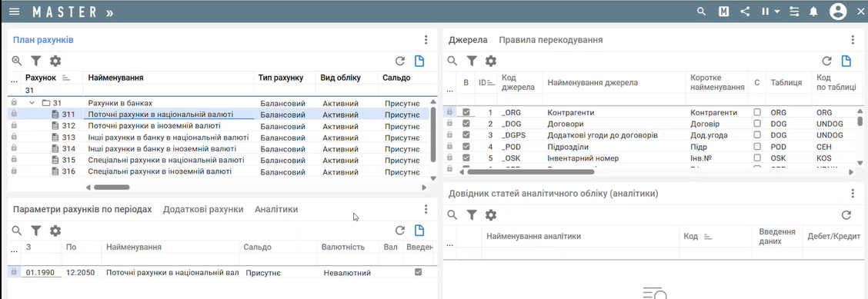
Task: Sort by Рахунок column sort icon
Action: (65, 78)
